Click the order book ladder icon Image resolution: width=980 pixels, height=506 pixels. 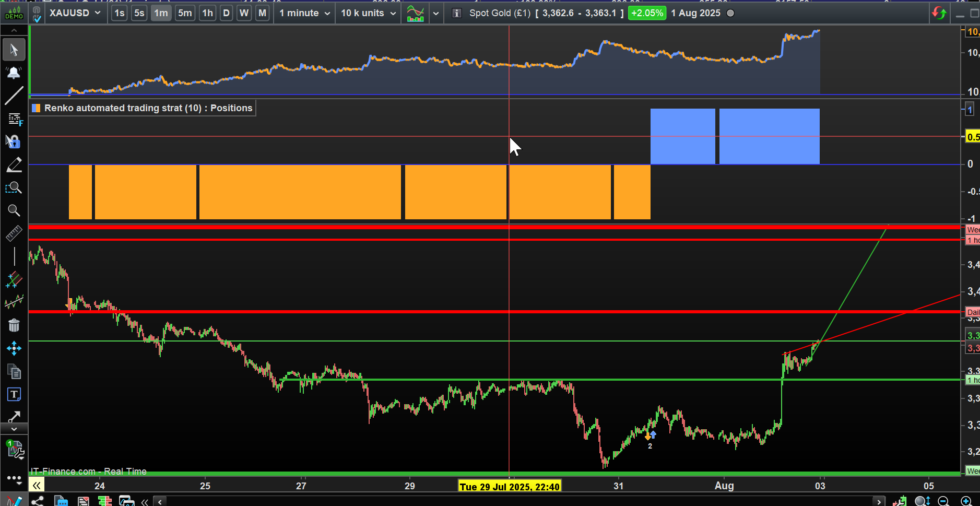tap(105, 501)
